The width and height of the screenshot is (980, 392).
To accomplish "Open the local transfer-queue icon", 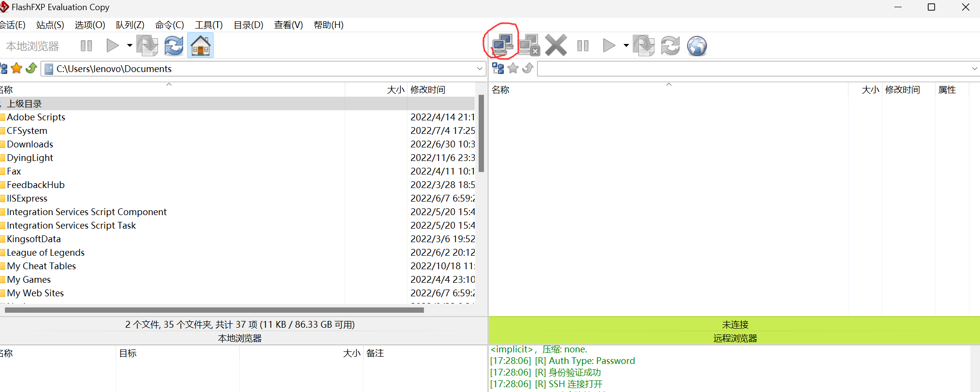I will coord(147,45).
